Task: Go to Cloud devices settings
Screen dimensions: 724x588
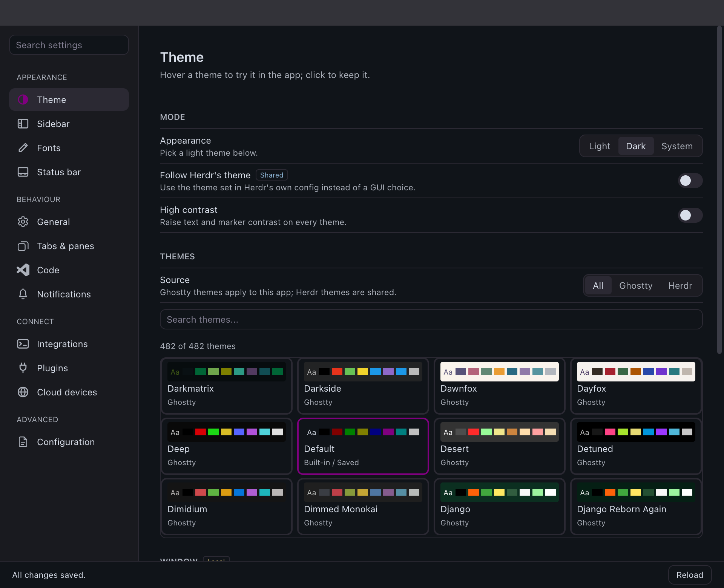Action: (x=69, y=392)
